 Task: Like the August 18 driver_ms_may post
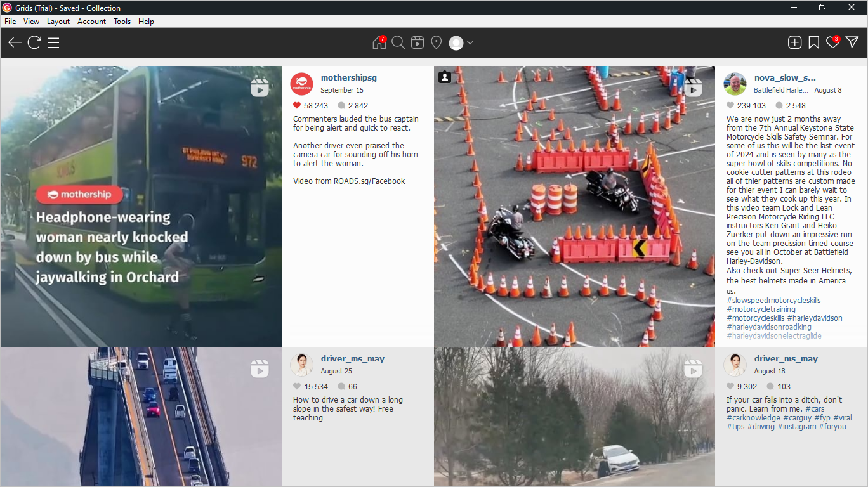(x=730, y=386)
